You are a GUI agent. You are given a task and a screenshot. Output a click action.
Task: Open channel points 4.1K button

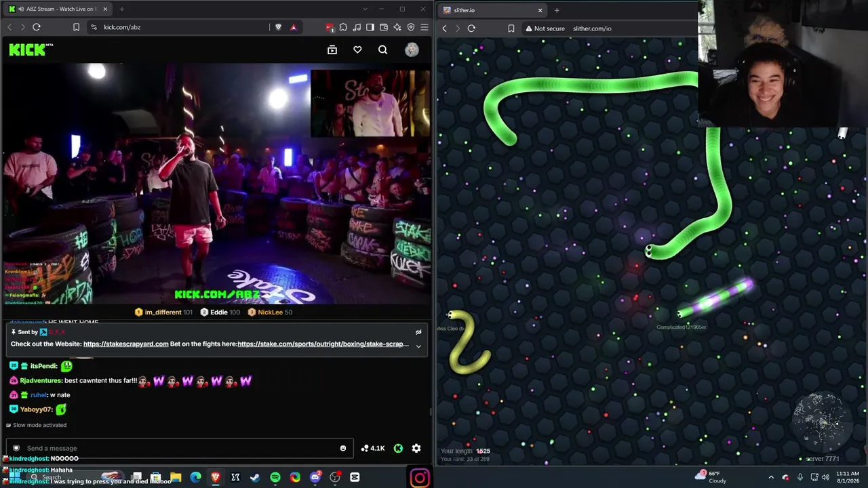click(x=373, y=448)
